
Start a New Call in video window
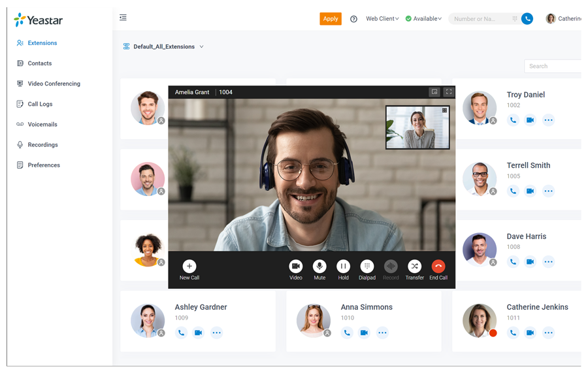pos(189,270)
